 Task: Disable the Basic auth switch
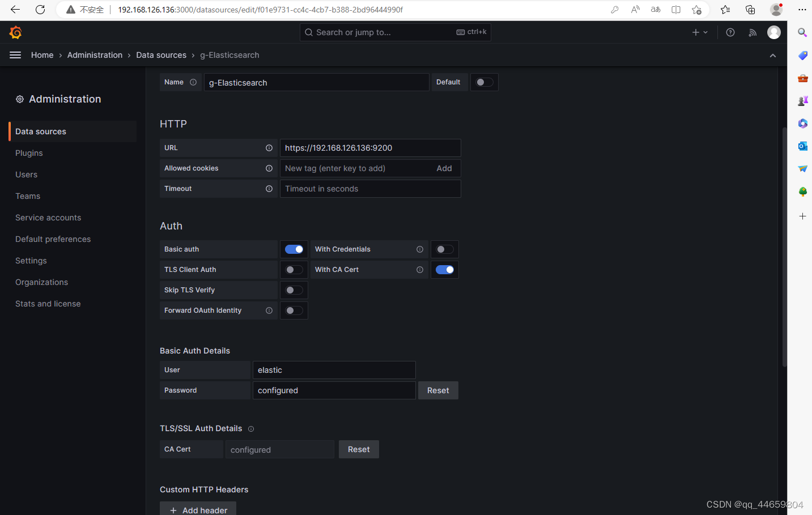[294, 249]
